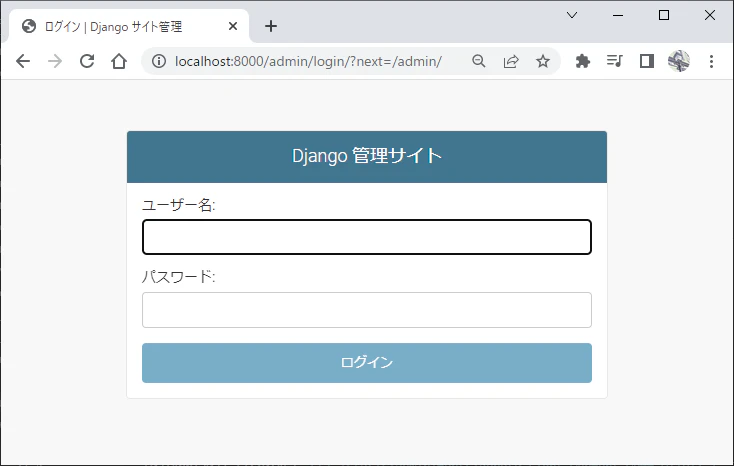Viewport: 734px width, 466px height.
Task: Open the user profile avatar
Action: pyautogui.click(x=679, y=61)
